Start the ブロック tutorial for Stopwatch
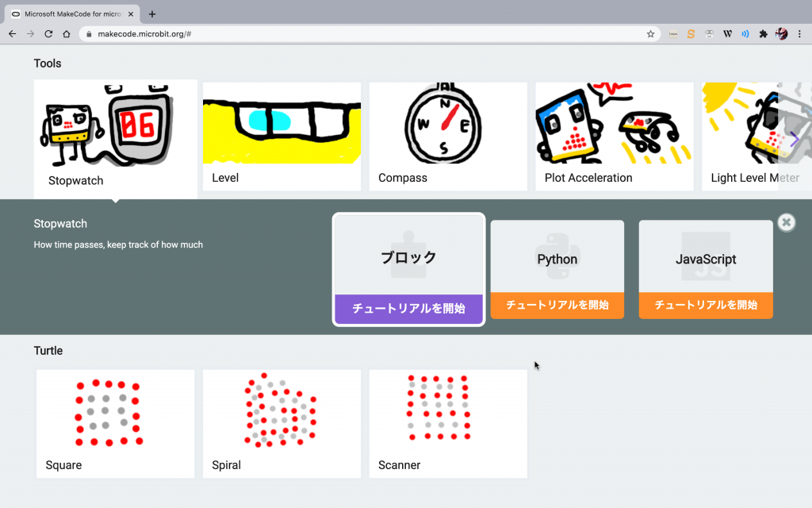Viewport: 812px width, 508px height. tap(408, 309)
